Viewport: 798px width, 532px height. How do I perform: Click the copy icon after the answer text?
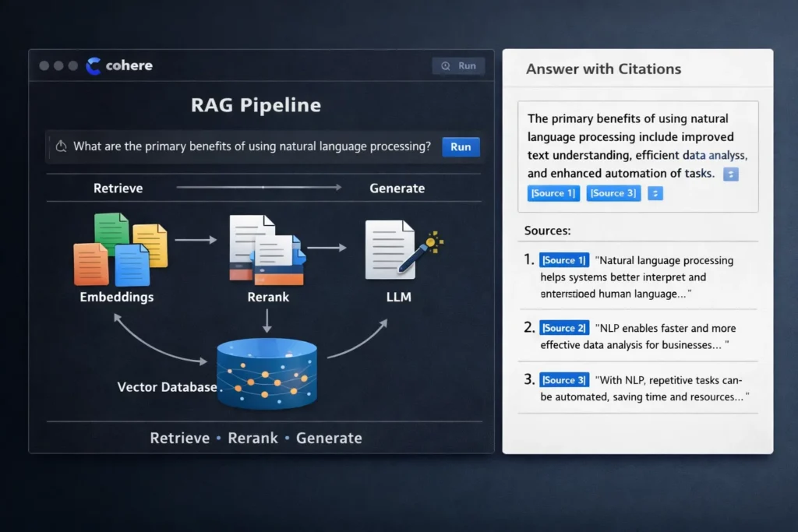point(730,174)
